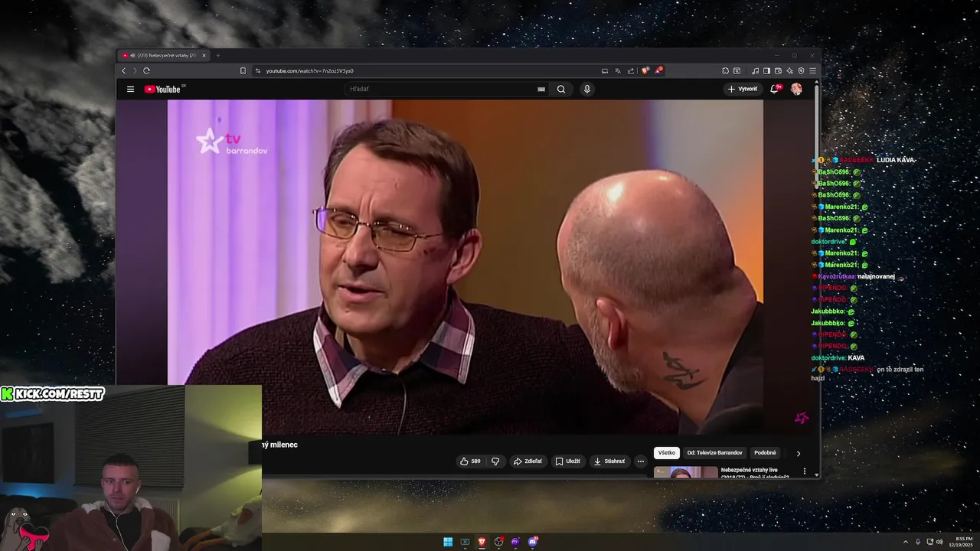980x551 pixels.
Task: Open YouTube notifications bell
Action: [x=775, y=89]
